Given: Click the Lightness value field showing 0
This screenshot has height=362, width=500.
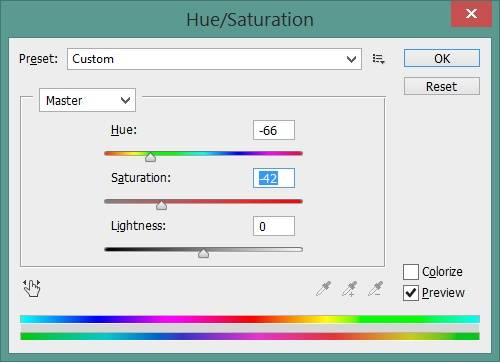Looking at the screenshot, I should pyautogui.click(x=274, y=226).
